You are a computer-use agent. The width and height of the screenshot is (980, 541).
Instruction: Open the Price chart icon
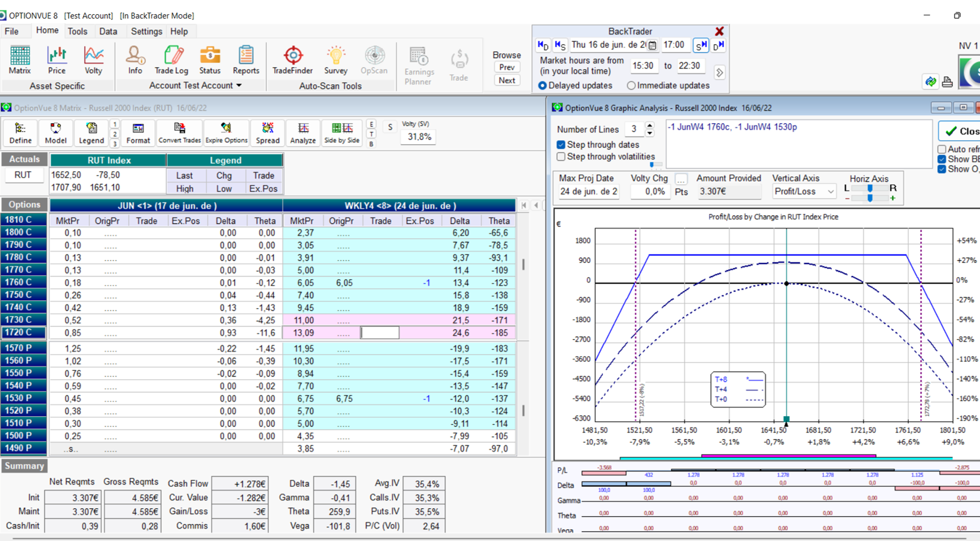[57, 60]
